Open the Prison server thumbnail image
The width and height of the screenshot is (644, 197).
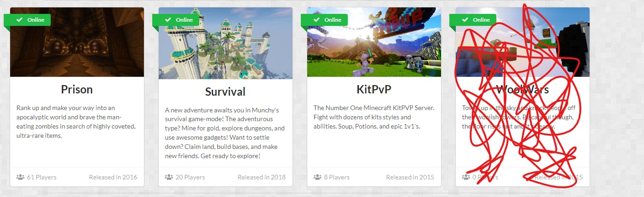pyautogui.click(x=77, y=42)
